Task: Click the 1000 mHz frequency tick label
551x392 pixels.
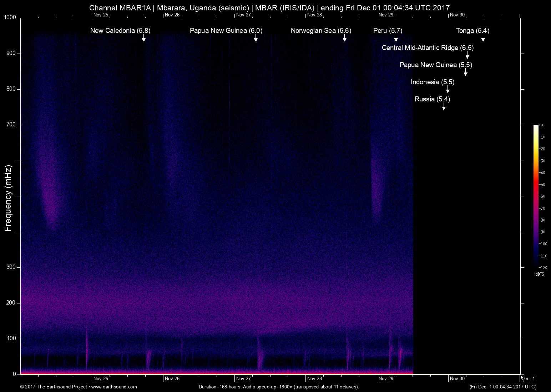Action: [9, 16]
